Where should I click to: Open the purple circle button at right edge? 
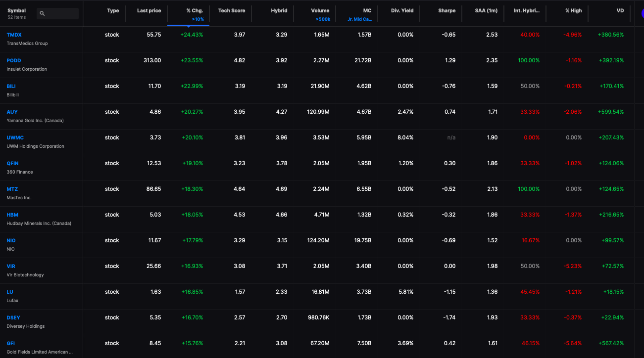642,14
